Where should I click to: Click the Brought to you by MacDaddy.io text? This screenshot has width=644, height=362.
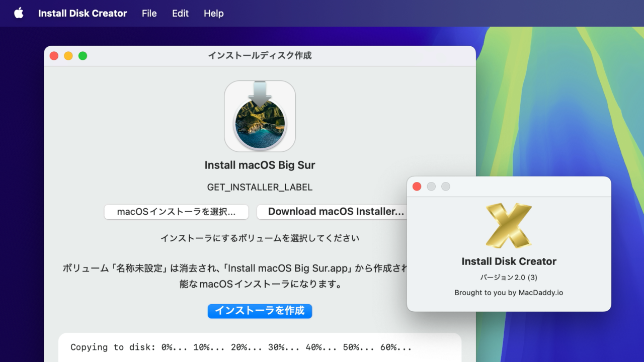click(x=509, y=293)
